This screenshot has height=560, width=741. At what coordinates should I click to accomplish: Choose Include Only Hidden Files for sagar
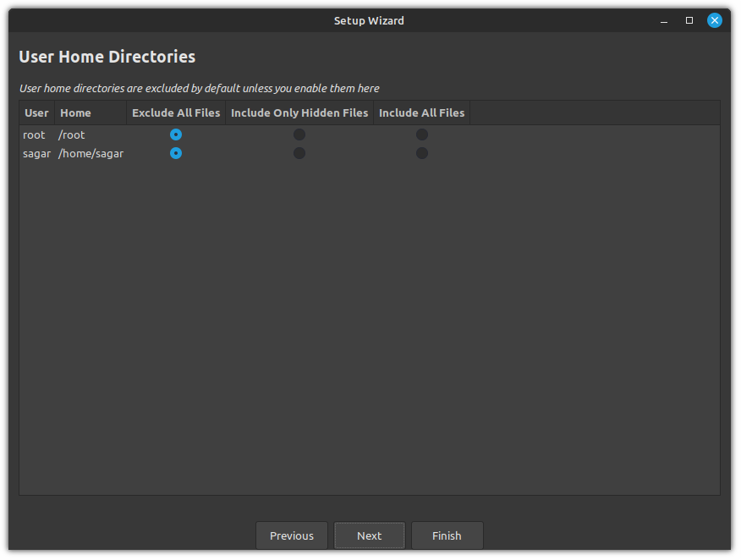(x=299, y=153)
